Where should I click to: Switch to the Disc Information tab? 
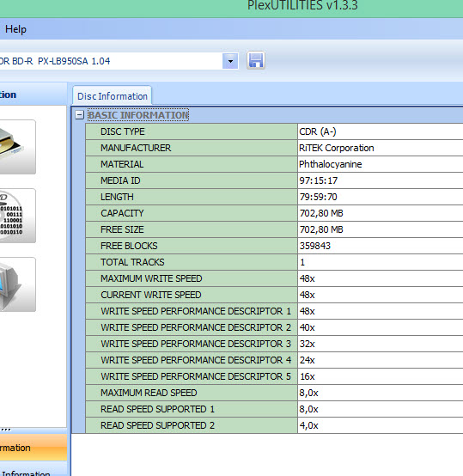[113, 96]
